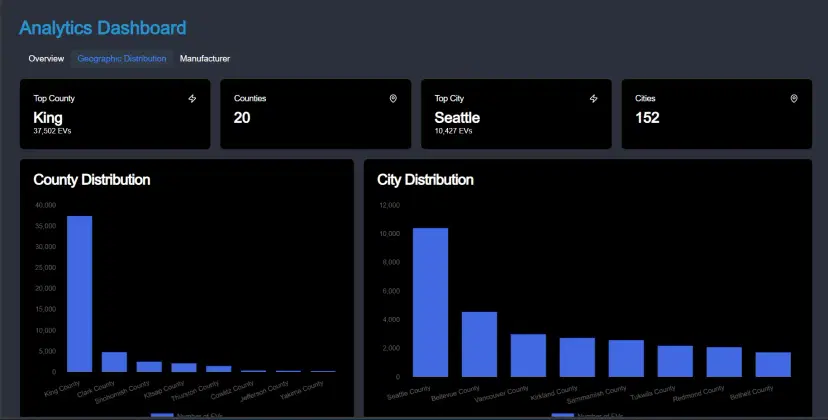The width and height of the screenshot is (828, 420).
Task: Click the Bothell bar in city chart
Action: click(x=773, y=364)
